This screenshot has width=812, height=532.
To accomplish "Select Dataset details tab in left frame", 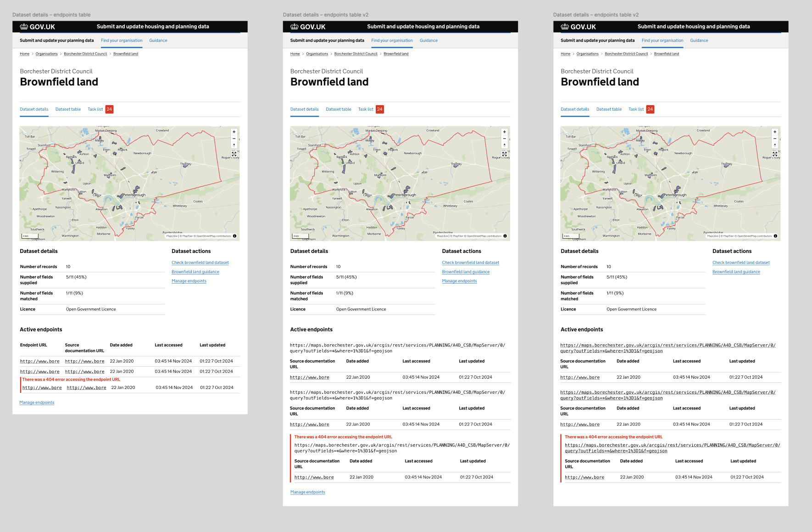I will pyautogui.click(x=34, y=109).
